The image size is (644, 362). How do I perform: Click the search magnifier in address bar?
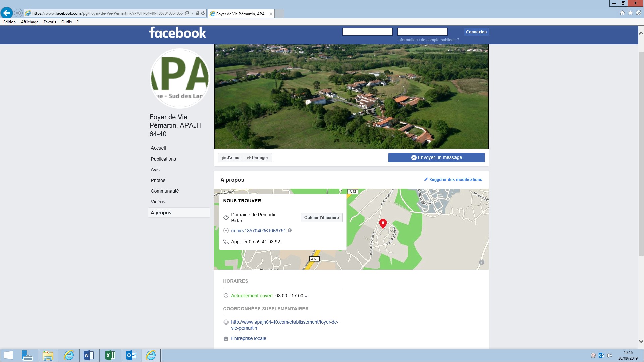pos(187,13)
